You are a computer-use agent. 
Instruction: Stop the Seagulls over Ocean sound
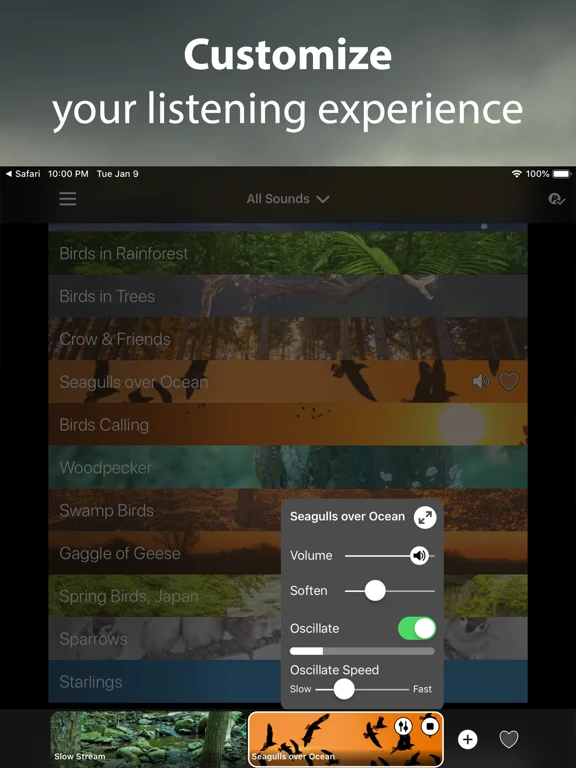point(430,726)
